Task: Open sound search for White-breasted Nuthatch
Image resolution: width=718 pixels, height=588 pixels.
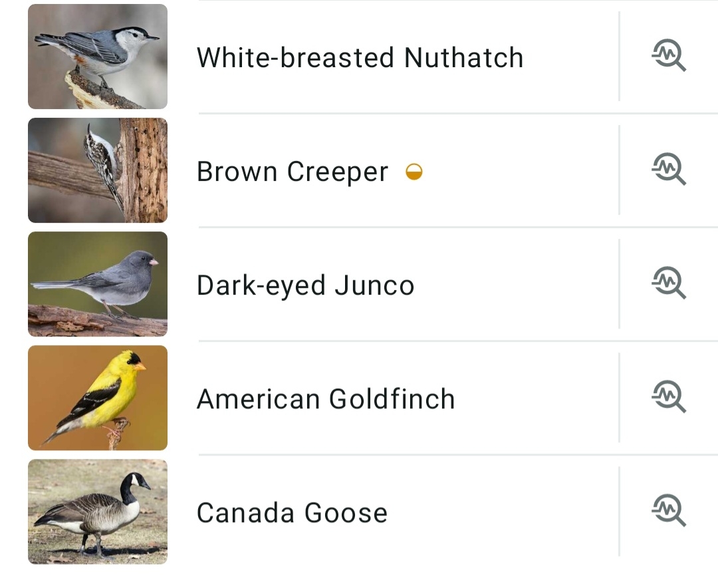Action: [668, 56]
